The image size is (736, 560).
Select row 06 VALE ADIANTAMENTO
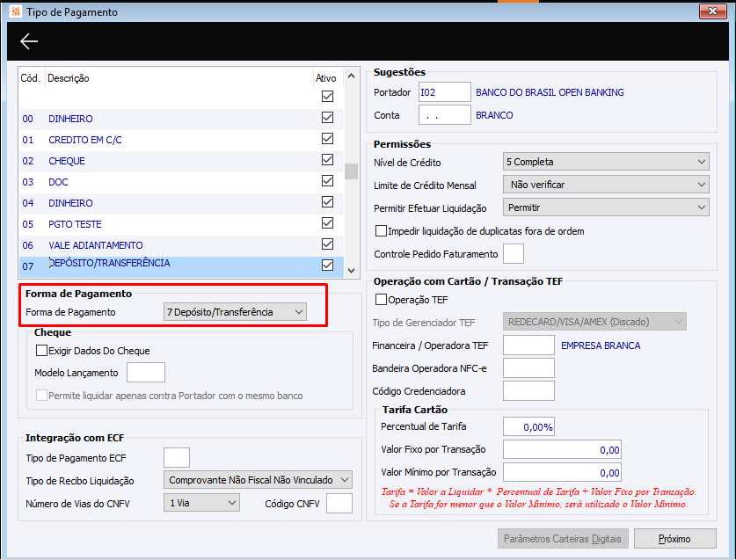click(181, 245)
